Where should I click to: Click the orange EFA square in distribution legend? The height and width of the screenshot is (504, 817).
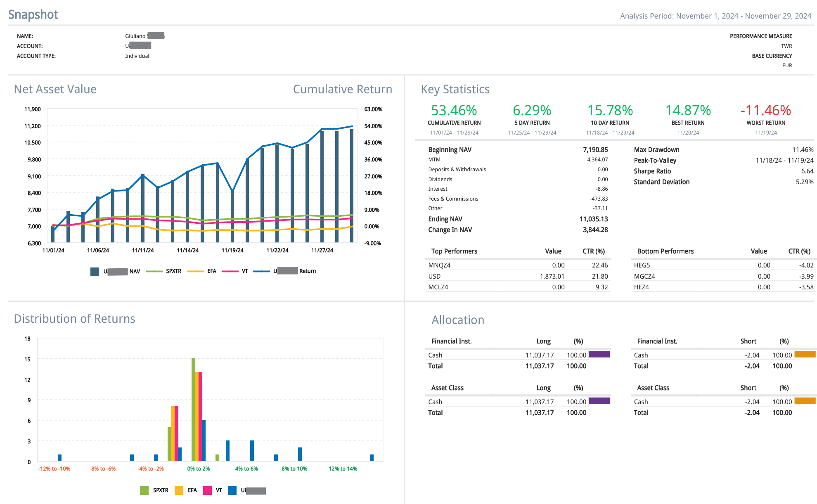(x=179, y=490)
